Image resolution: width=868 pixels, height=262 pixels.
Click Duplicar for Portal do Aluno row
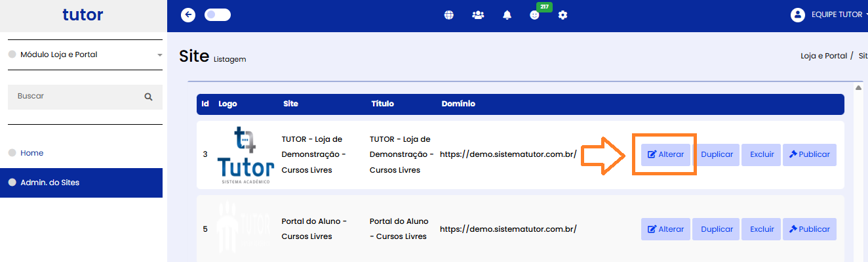(x=717, y=229)
